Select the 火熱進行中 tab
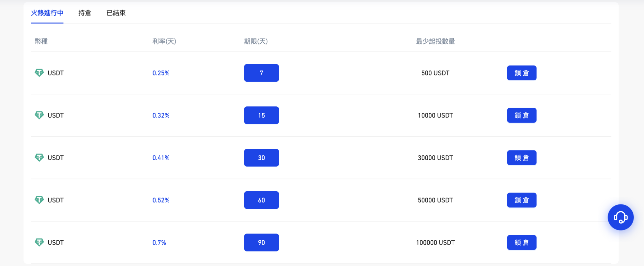This screenshot has height=266, width=644. click(47, 13)
